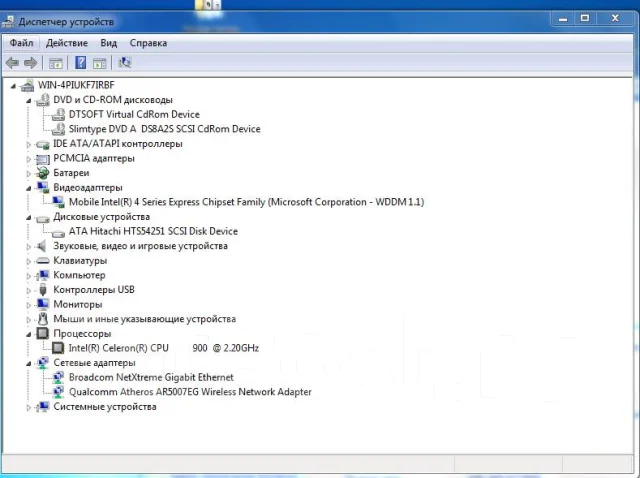The width and height of the screenshot is (640, 478).
Task: Click Broadcom NetXtreme adapter icon
Action: [x=58, y=378]
